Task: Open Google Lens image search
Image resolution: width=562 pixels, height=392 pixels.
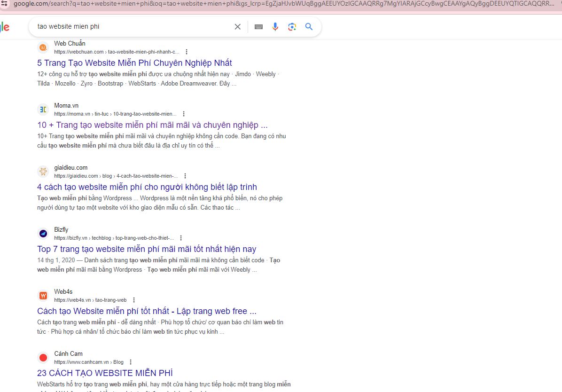Action: coord(292,27)
